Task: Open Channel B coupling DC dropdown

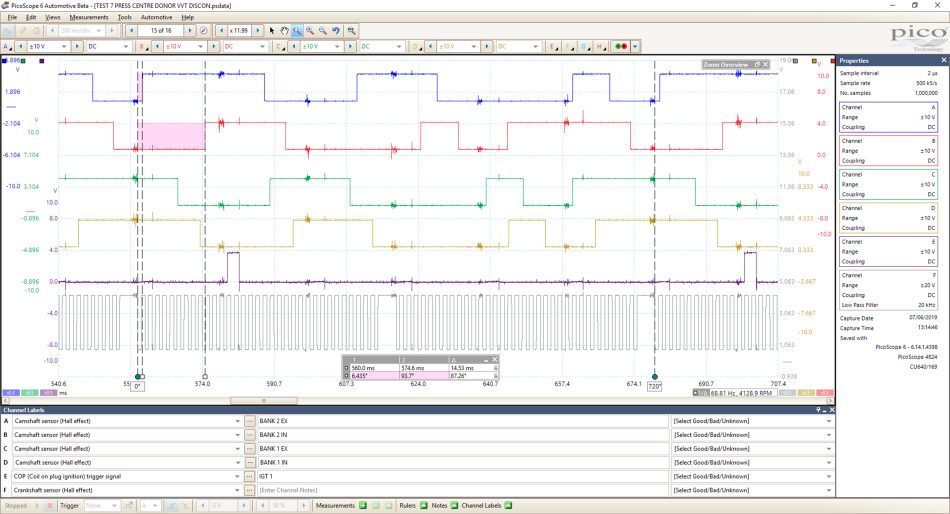Action: click(245, 46)
